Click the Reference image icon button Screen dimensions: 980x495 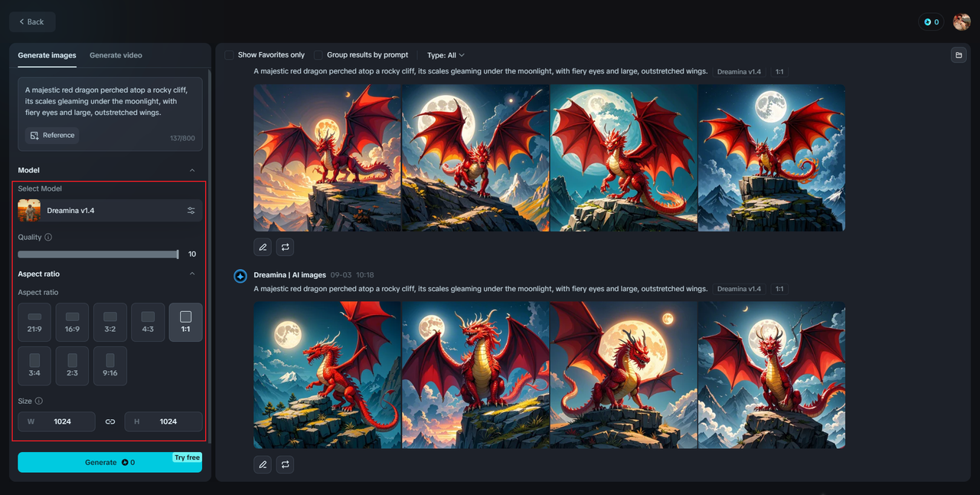tap(52, 136)
